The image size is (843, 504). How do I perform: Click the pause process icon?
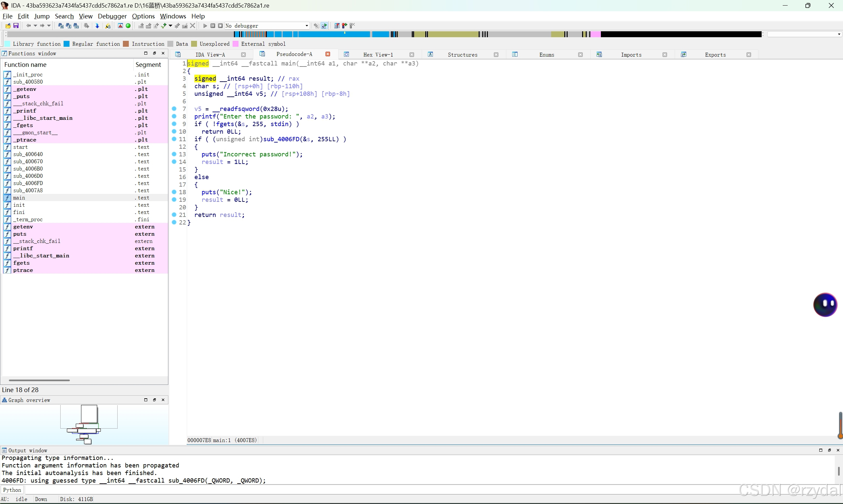[x=213, y=26]
